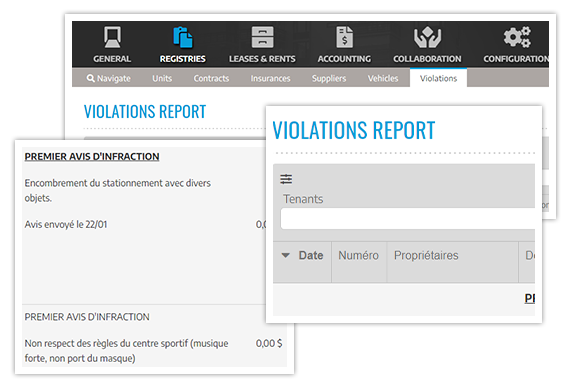The width and height of the screenshot is (570, 390).
Task: Select the Violations tab
Action: pyautogui.click(x=438, y=78)
